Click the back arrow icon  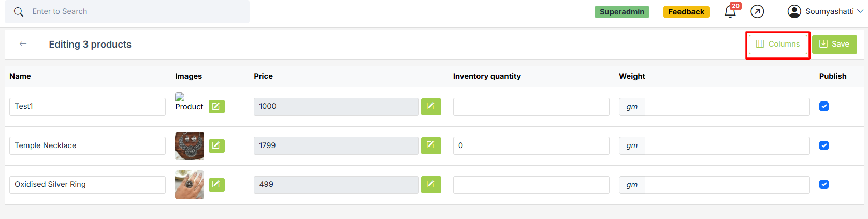point(23,44)
